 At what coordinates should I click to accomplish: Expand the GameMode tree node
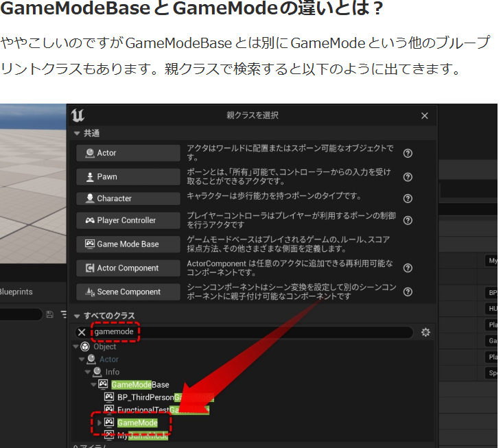click(100, 423)
